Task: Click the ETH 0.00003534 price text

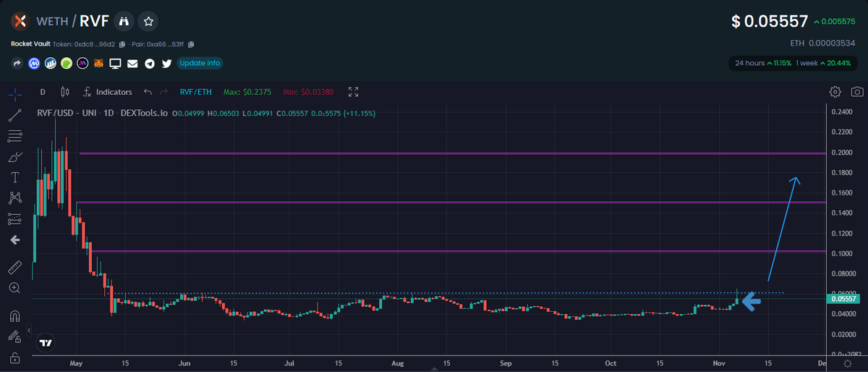Action: pyautogui.click(x=824, y=43)
